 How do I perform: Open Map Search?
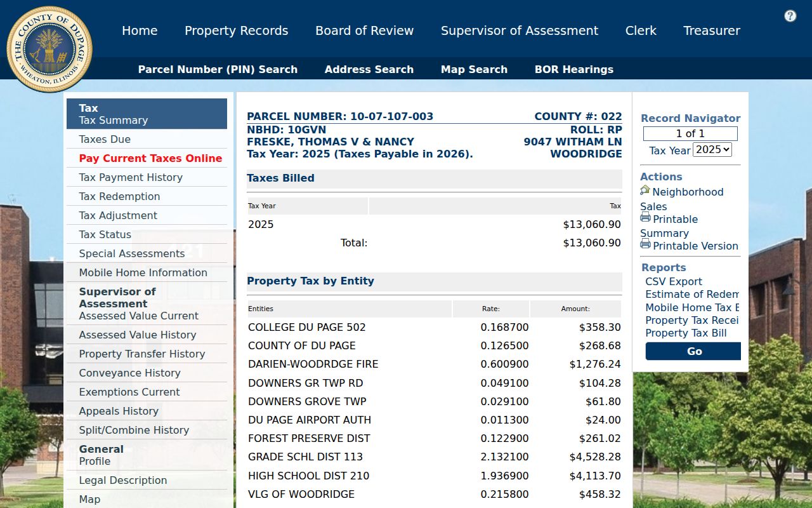pyautogui.click(x=474, y=69)
